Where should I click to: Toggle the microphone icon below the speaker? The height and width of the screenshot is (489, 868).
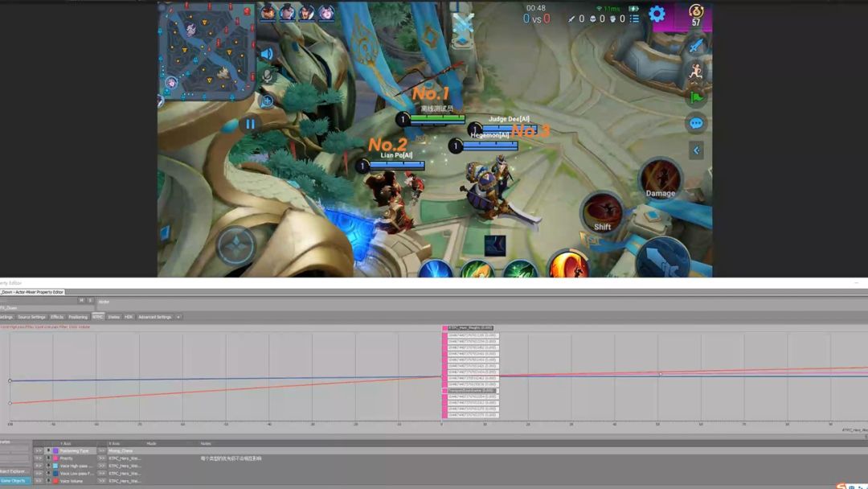(268, 76)
